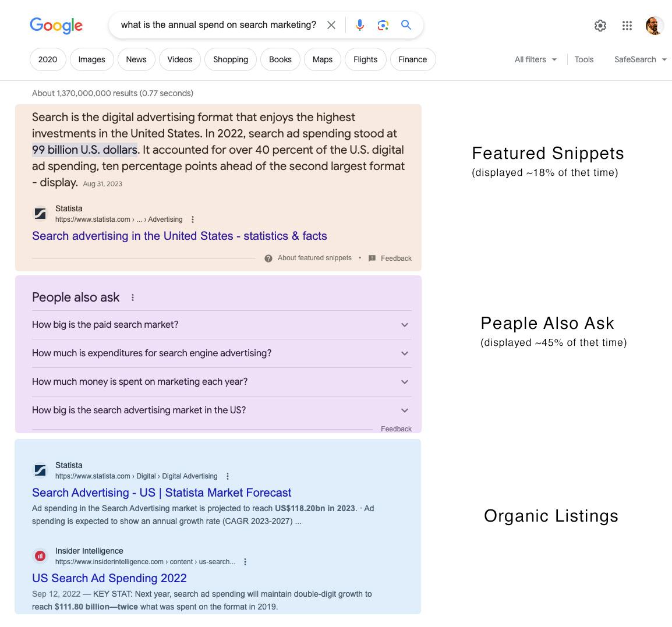Click into the search query input field
This screenshot has height=627, width=672.
[x=218, y=25]
